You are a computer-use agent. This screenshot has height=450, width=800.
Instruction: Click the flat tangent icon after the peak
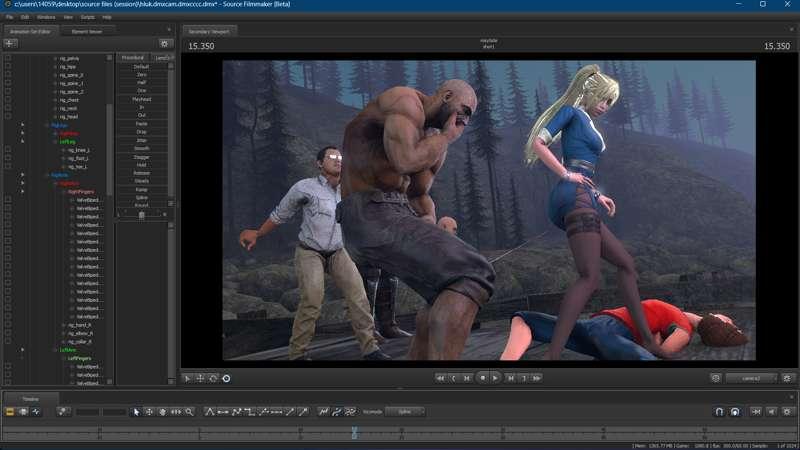(223, 411)
